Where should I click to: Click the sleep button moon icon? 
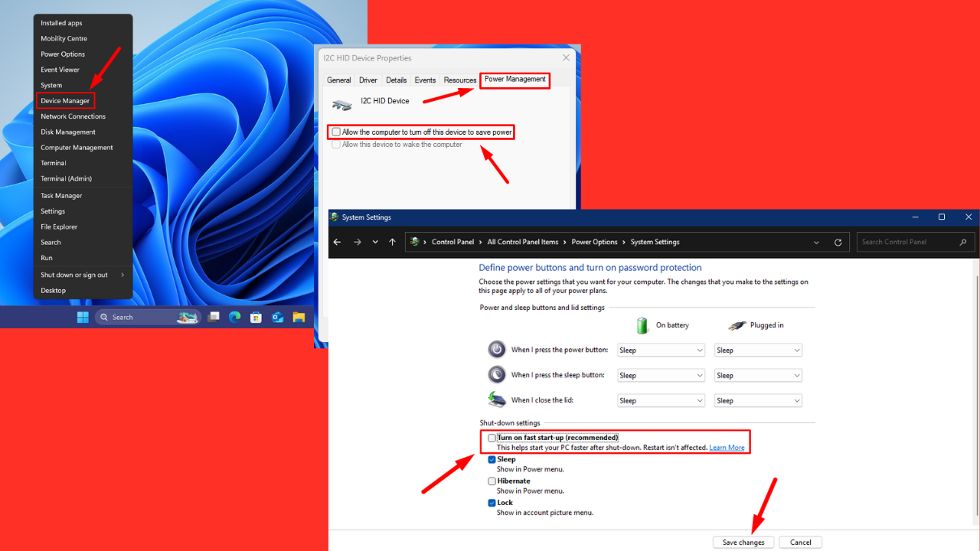(497, 375)
